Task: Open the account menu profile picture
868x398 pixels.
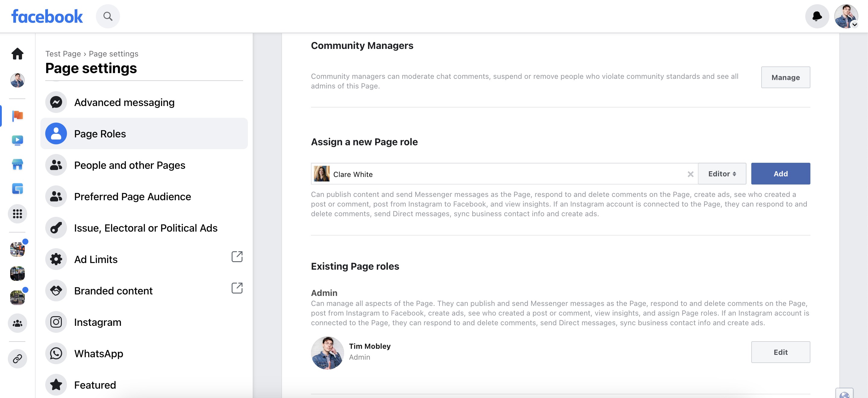Action: [x=846, y=16]
